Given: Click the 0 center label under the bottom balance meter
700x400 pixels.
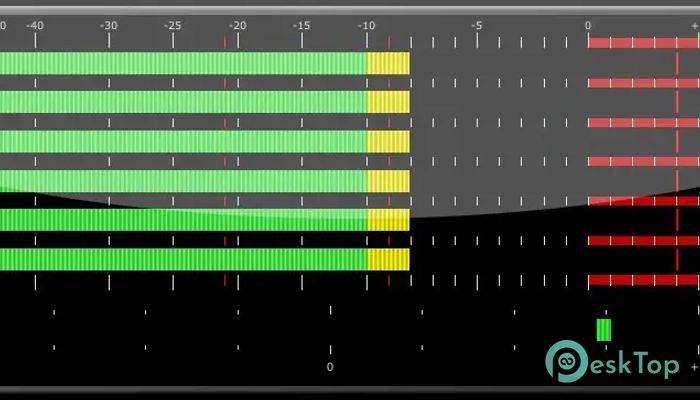Looking at the screenshot, I should (x=330, y=367).
